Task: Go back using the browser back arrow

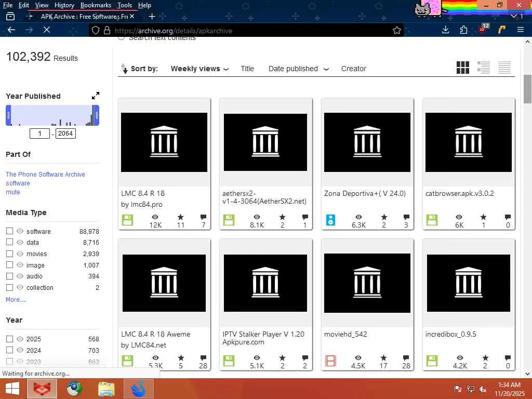Action: click(x=11, y=30)
